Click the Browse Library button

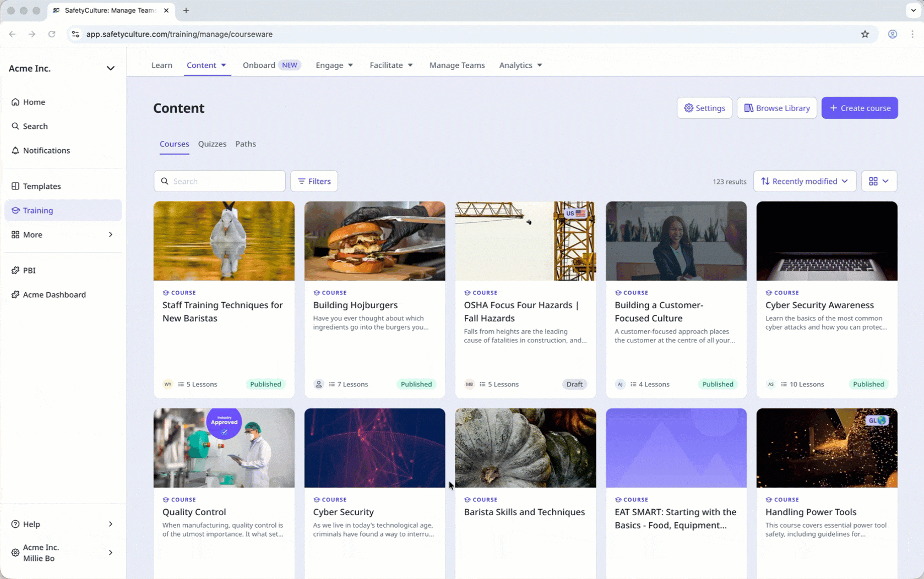click(776, 108)
